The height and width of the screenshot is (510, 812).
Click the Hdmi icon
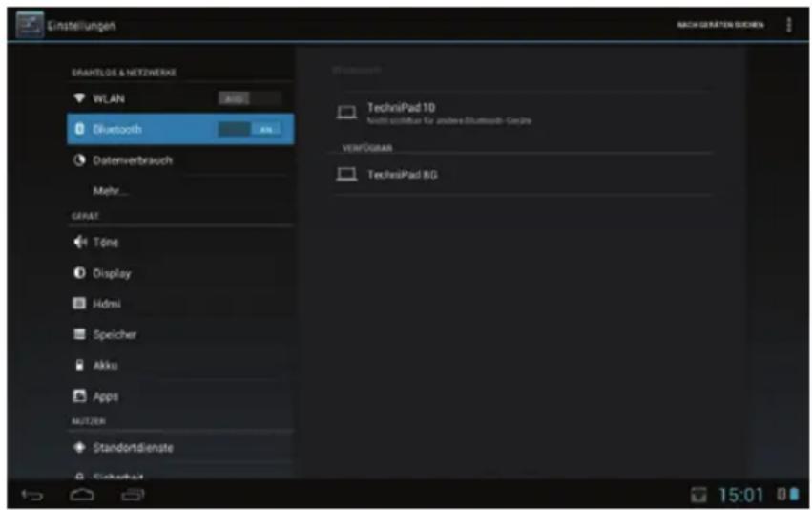tap(79, 303)
